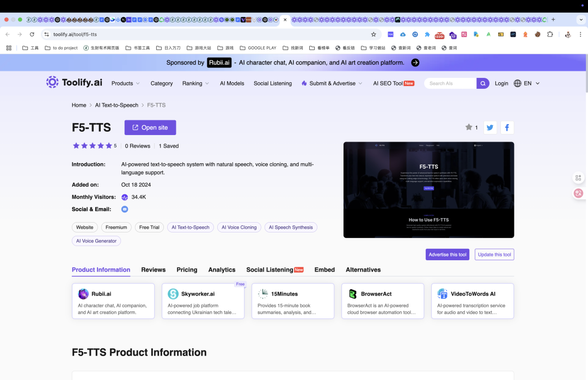The image size is (588, 380).
Task: Switch to the Alternatives tab
Action: click(363, 269)
